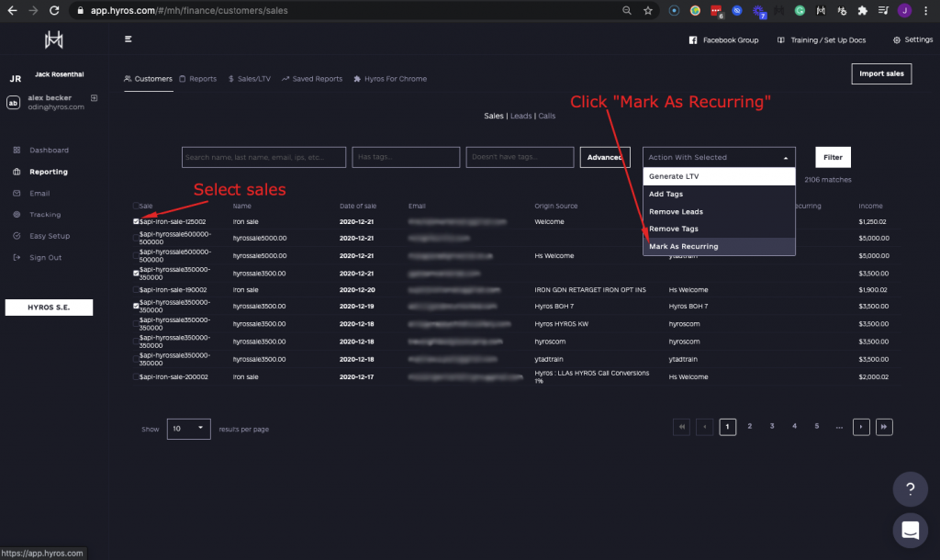Collapse the Action With Selected dropdown
The width and height of the screenshot is (940, 560).
[x=719, y=157]
